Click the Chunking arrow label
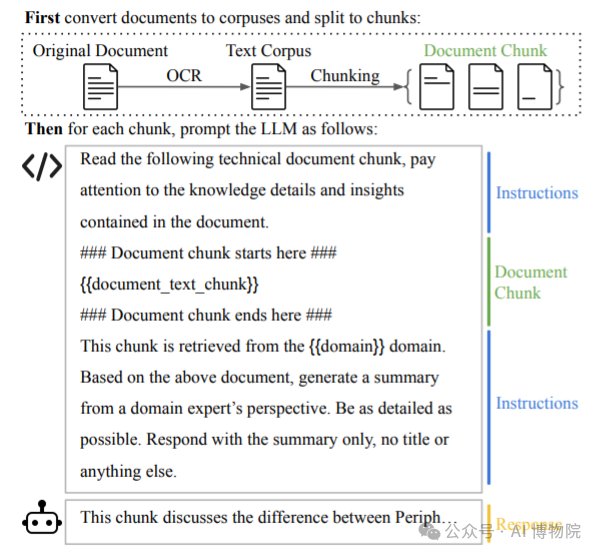Screen dimensions: 600x555 pyautogui.click(x=345, y=76)
